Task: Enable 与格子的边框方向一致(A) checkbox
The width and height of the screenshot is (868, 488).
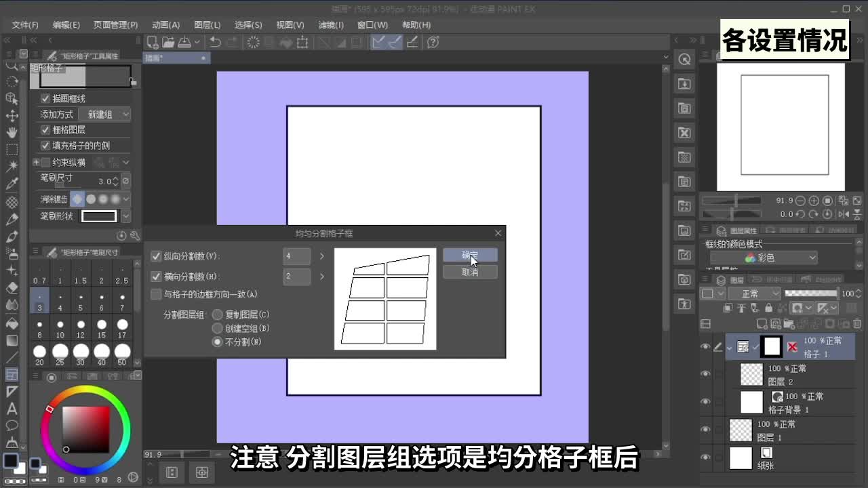Action: 156,295
